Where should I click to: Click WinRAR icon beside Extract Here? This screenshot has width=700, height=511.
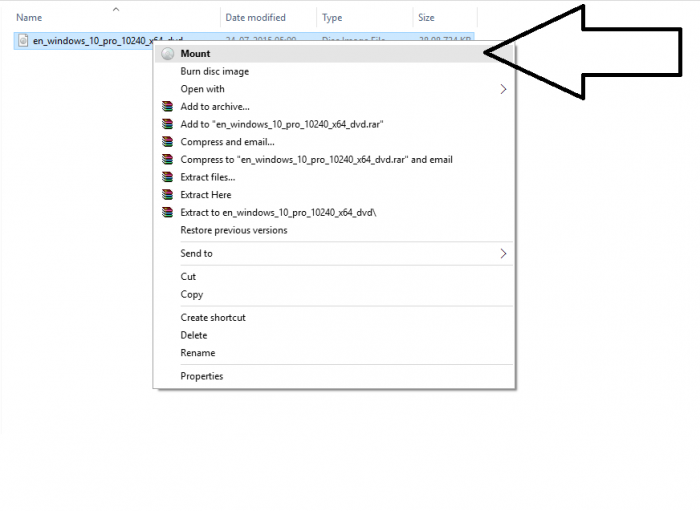click(167, 195)
